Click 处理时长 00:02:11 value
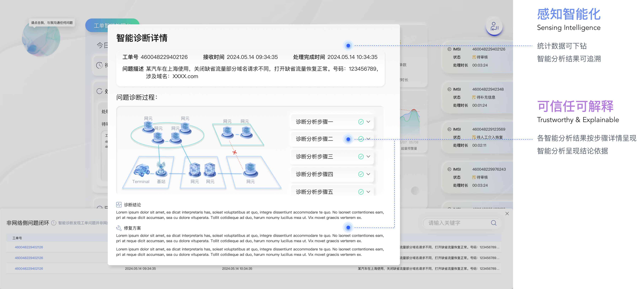The width and height of the screenshot is (644, 289). pos(479,145)
